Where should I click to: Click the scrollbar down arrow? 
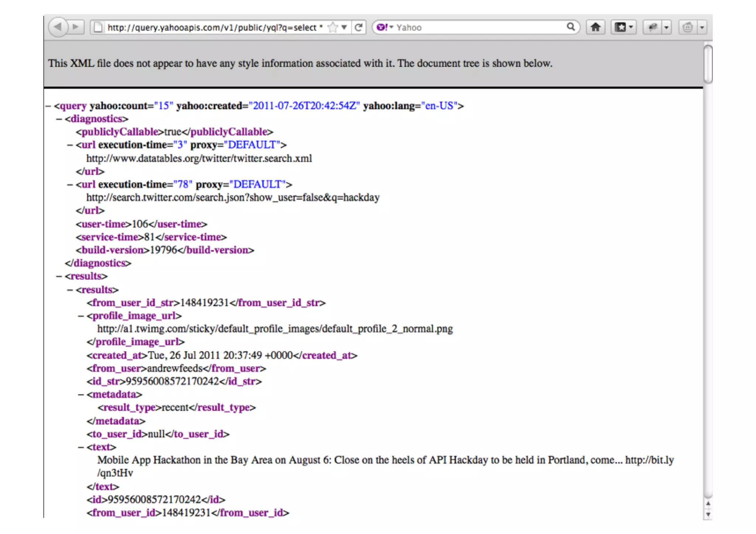point(708,514)
